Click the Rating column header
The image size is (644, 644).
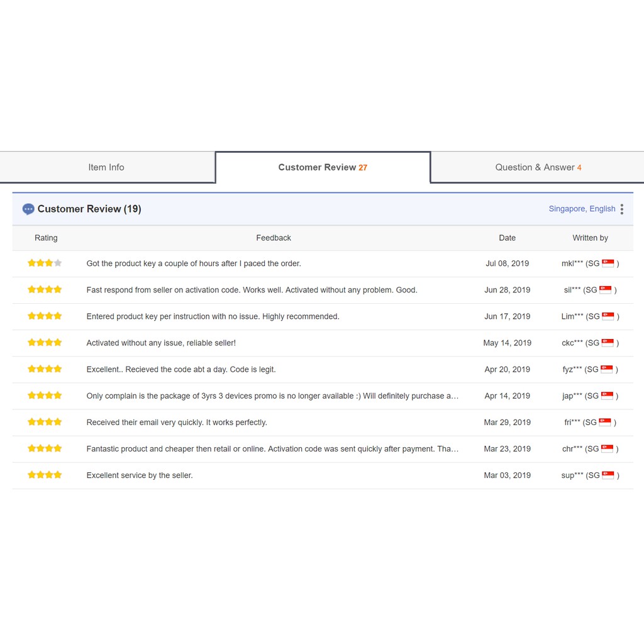coord(46,238)
